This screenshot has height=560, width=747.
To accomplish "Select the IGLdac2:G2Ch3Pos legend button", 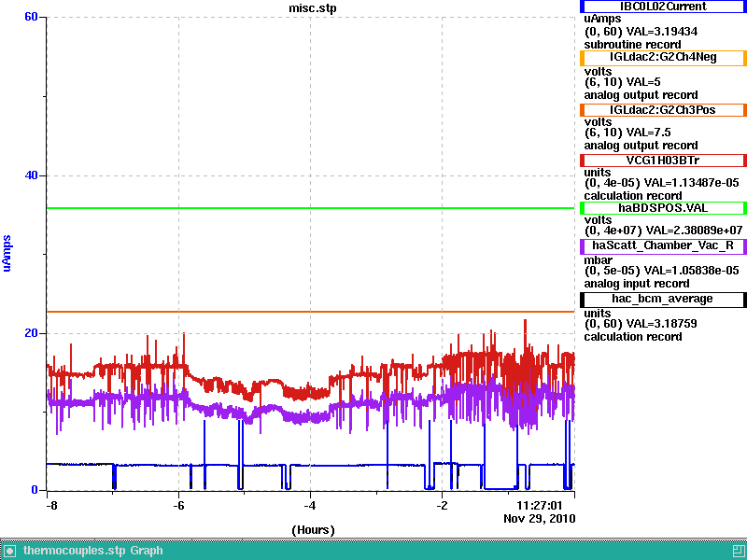I will tap(663, 110).
